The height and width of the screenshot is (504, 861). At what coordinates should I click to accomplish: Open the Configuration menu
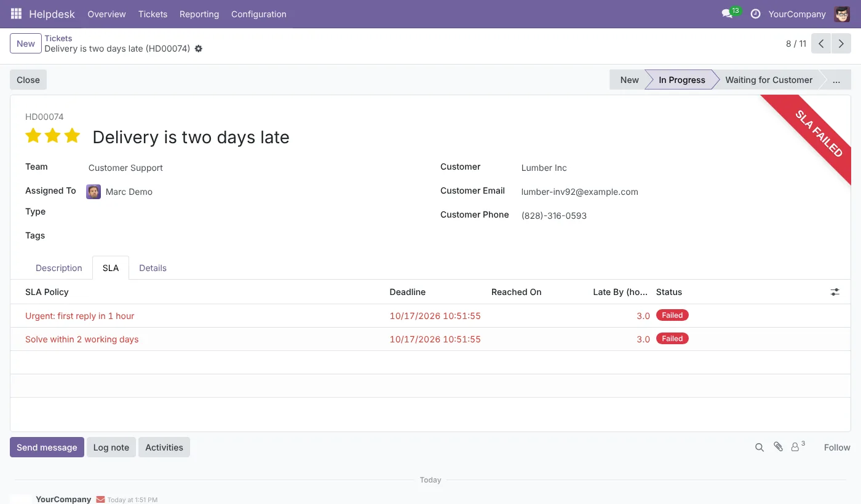(259, 14)
